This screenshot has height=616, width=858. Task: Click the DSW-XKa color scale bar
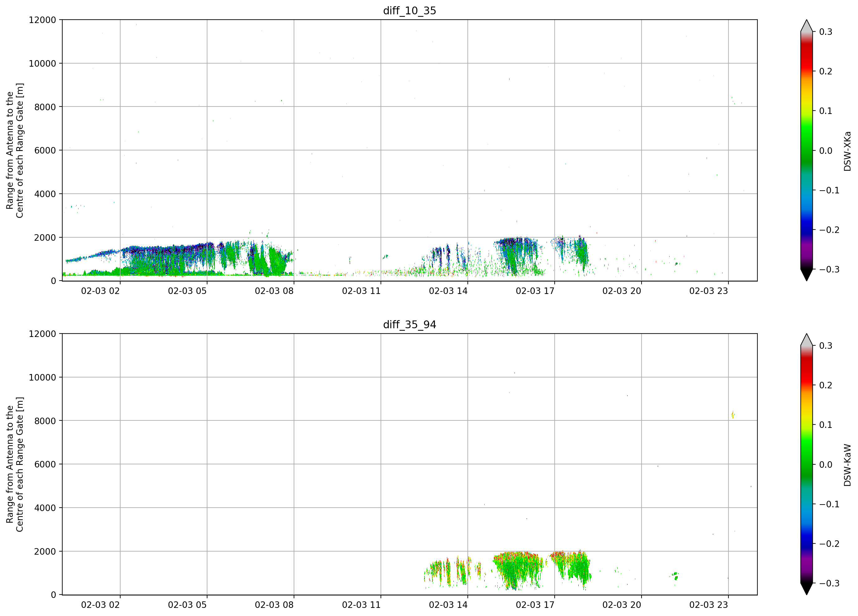click(x=807, y=150)
